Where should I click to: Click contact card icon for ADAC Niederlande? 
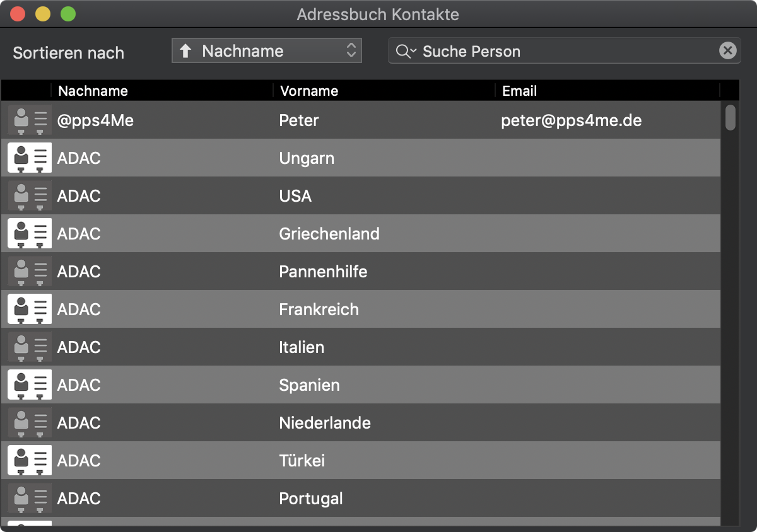pyautogui.click(x=30, y=423)
